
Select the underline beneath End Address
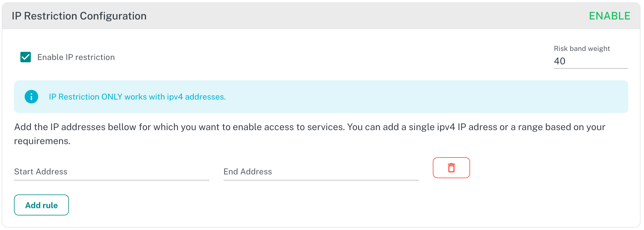[321, 180]
